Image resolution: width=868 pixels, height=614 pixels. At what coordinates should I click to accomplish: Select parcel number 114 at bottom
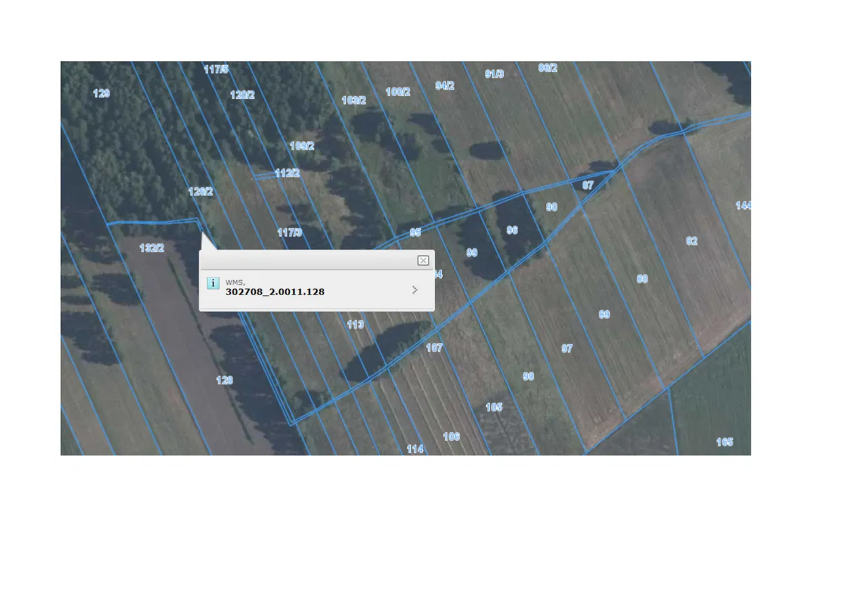[415, 449]
